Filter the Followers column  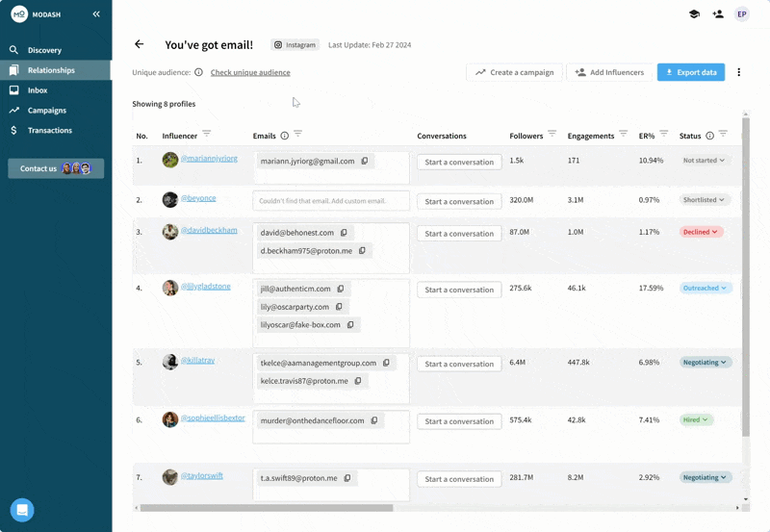click(x=552, y=134)
